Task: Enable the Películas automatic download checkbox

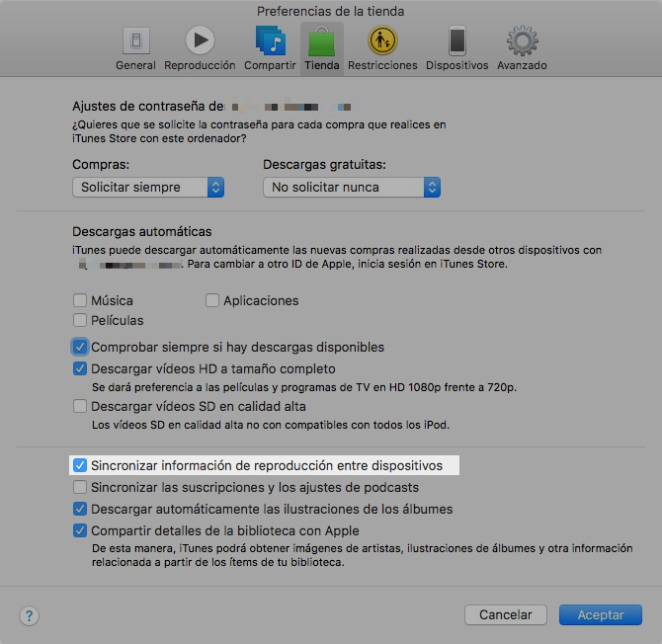Action: point(80,320)
